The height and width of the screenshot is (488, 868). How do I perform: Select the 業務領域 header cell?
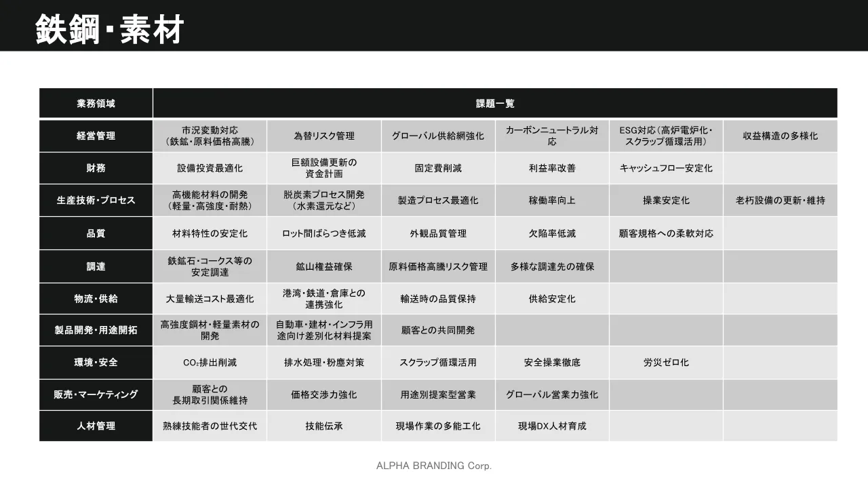[96, 104]
